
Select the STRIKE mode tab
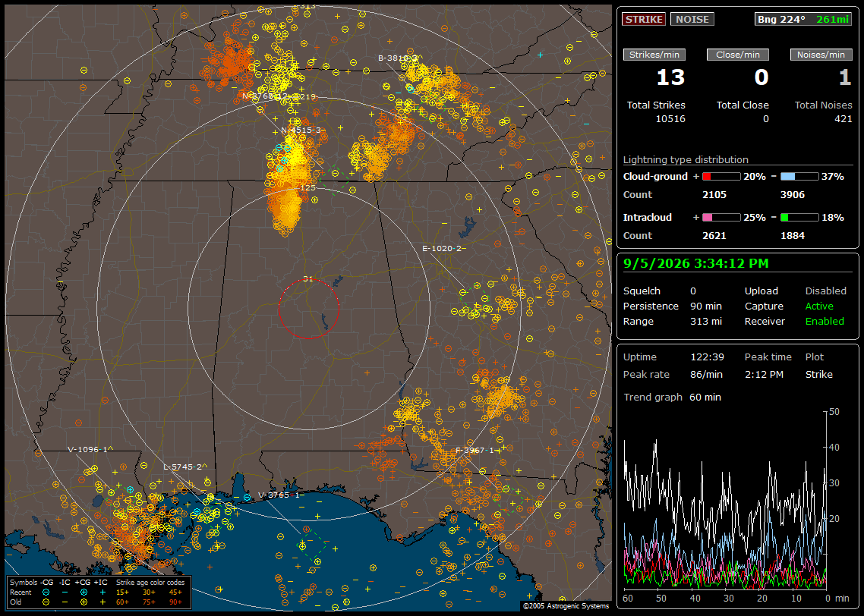[x=644, y=19]
